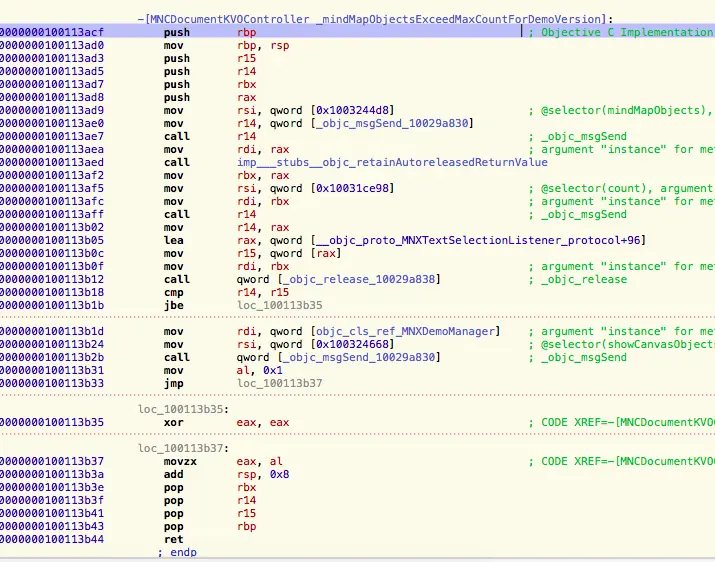The image size is (715, 562).
Task: Follow the objc_cls_ref_MNXDemoManager reference
Action: pyautogui.click(x=405, y=332)
